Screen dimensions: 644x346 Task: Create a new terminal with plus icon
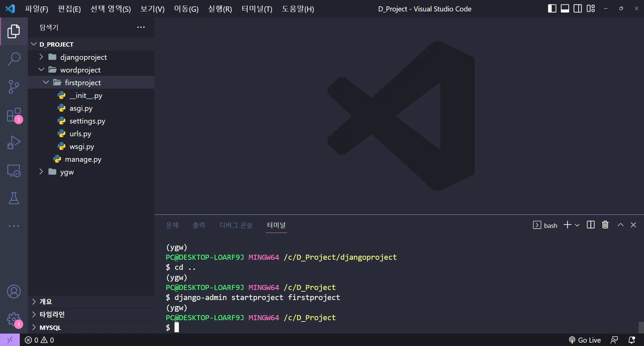567,225
